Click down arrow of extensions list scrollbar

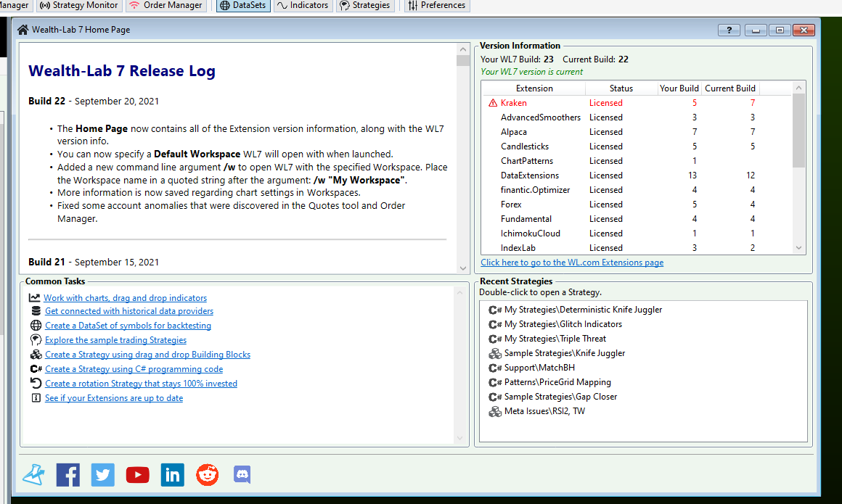pyautogui.click(x=799, y=248)
